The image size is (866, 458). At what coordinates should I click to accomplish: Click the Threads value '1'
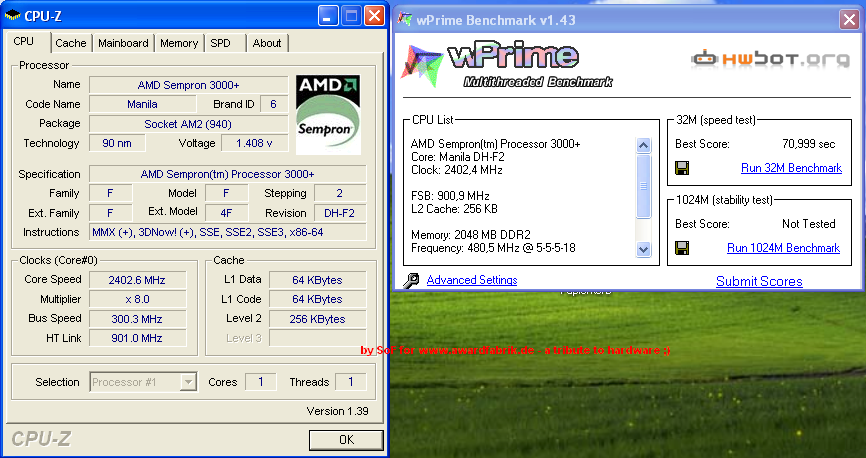coord(350,382)
